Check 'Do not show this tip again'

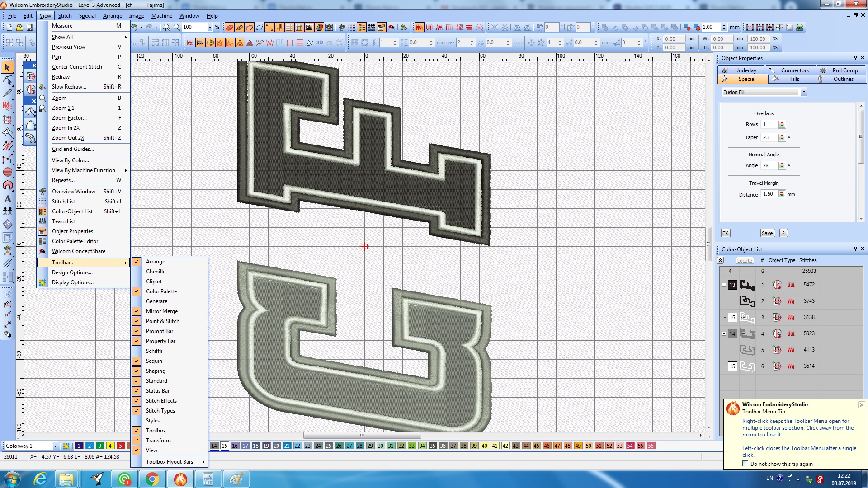pos(745,464)
